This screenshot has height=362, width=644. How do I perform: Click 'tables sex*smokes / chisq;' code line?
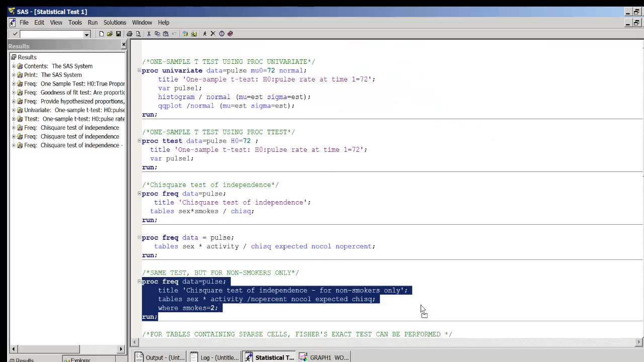[202, 211]
